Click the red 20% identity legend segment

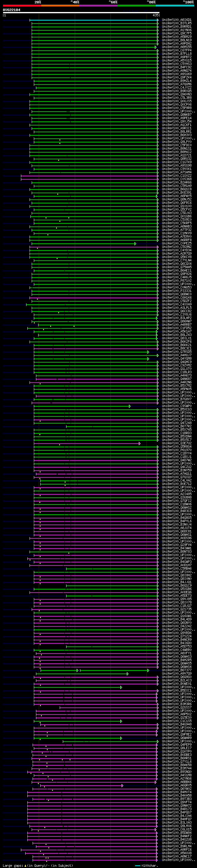tap(22, 6)
